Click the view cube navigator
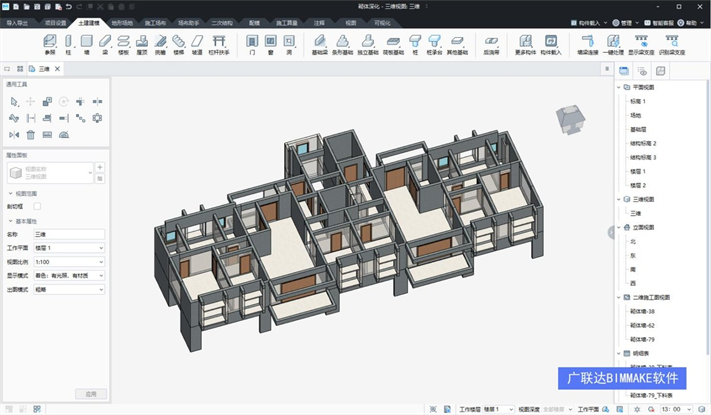 pos(570,119)
